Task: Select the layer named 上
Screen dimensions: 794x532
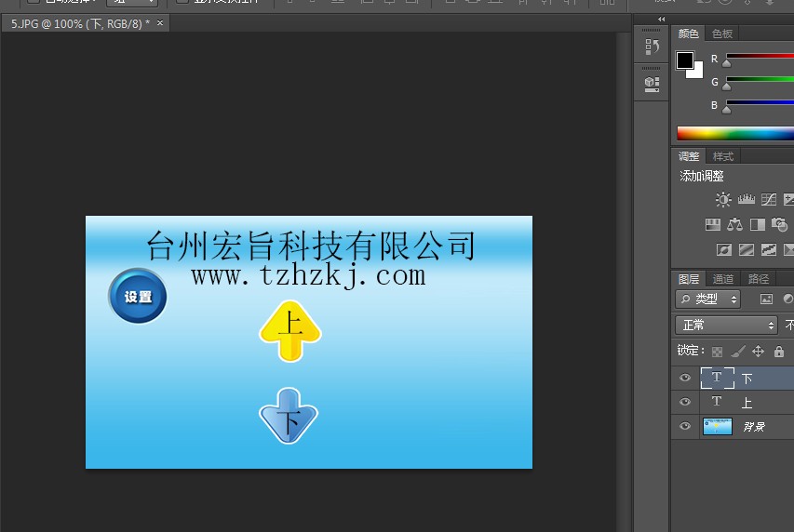Action: (x=747, y=403)
